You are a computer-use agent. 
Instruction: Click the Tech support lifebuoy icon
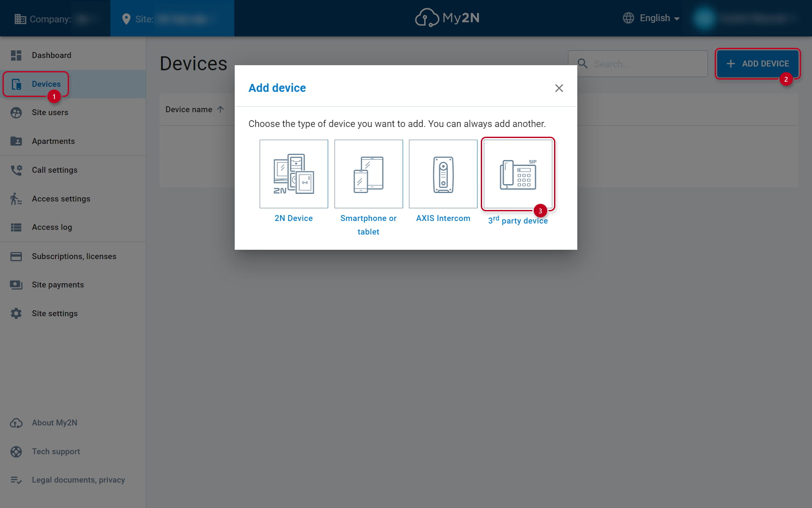click(16, 452)
